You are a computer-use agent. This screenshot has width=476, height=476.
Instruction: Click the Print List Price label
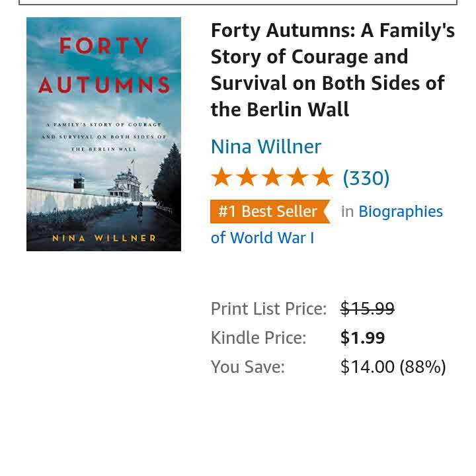[268, 309]
